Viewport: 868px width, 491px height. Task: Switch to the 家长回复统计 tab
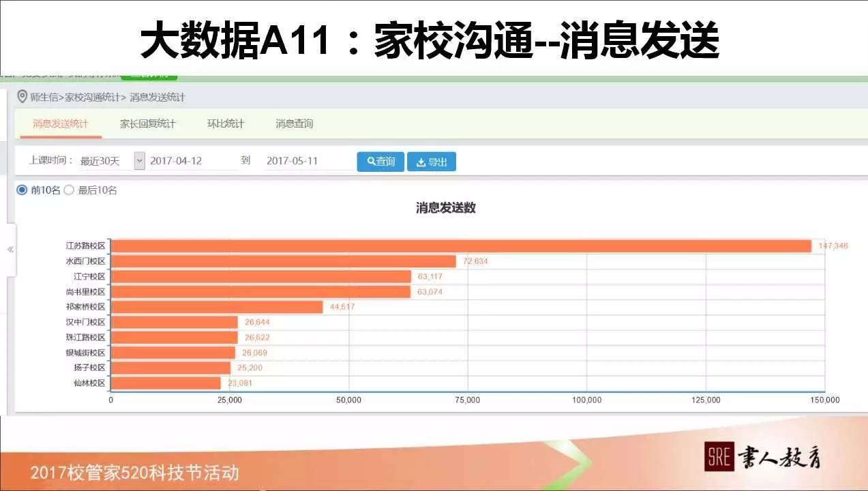point(147,123)
